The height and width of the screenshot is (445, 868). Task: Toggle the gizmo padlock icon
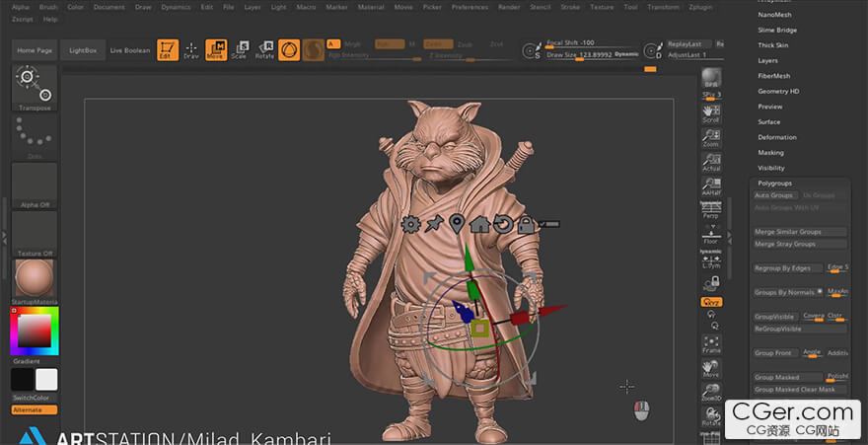tap(526, 224)
